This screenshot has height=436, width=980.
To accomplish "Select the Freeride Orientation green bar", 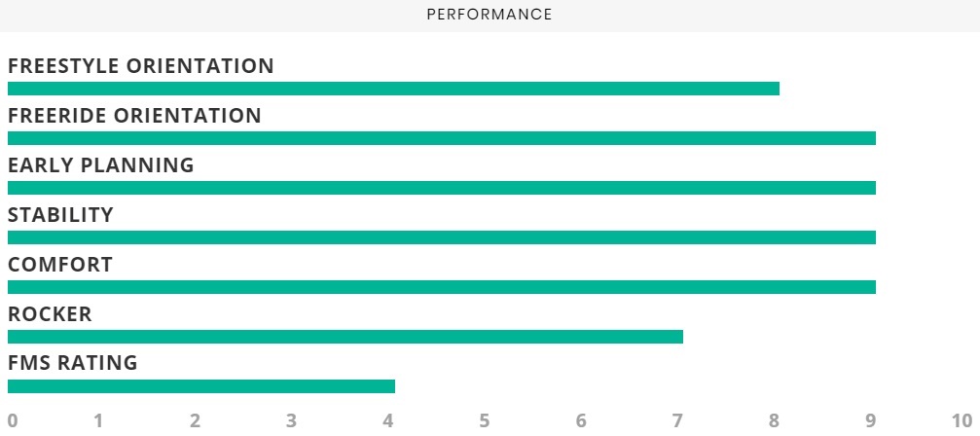I will (442, 138).
